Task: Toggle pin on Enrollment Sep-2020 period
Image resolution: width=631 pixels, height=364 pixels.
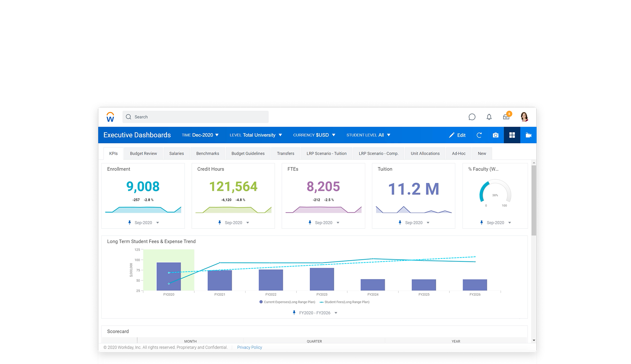Action: pos(130,223)
